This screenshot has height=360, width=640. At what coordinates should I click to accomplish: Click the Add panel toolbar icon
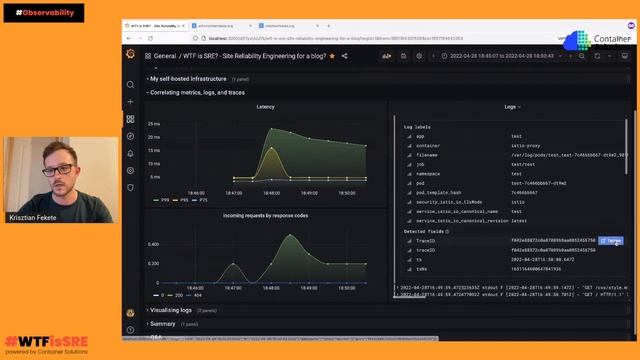pyautogui.click(x=387, y=56)
